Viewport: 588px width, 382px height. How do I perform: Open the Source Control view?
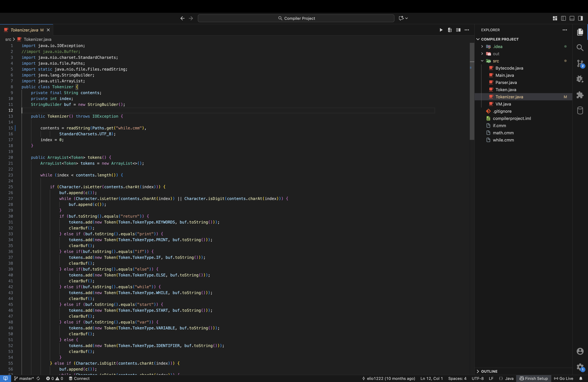coord(580,64)
